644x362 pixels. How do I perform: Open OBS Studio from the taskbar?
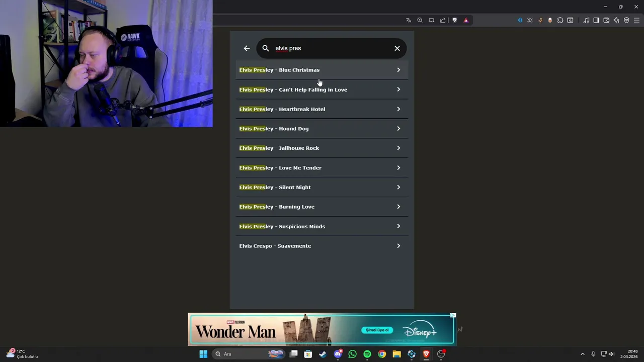pyautogui.click(x=441, y=354)
